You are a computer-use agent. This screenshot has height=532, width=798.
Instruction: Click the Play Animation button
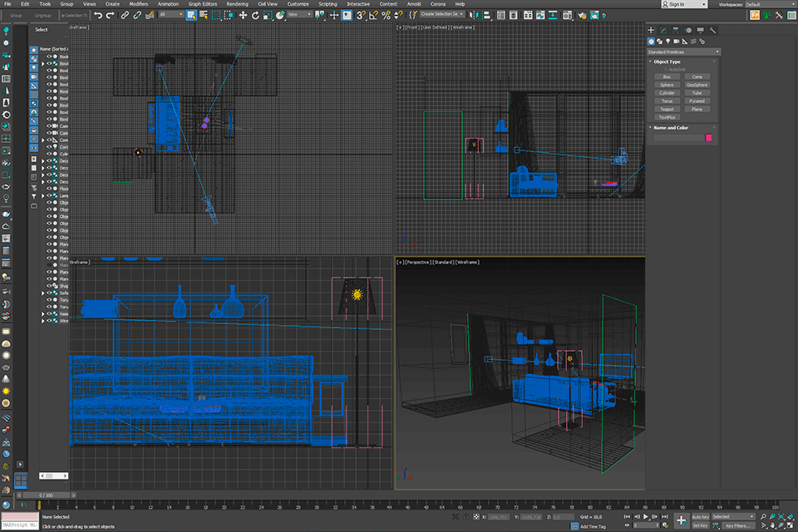coord(647,517)
